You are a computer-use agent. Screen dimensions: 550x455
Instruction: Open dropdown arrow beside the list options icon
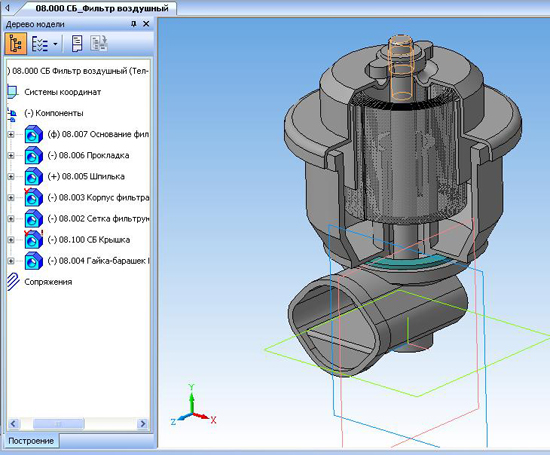(x=55, y=44)
